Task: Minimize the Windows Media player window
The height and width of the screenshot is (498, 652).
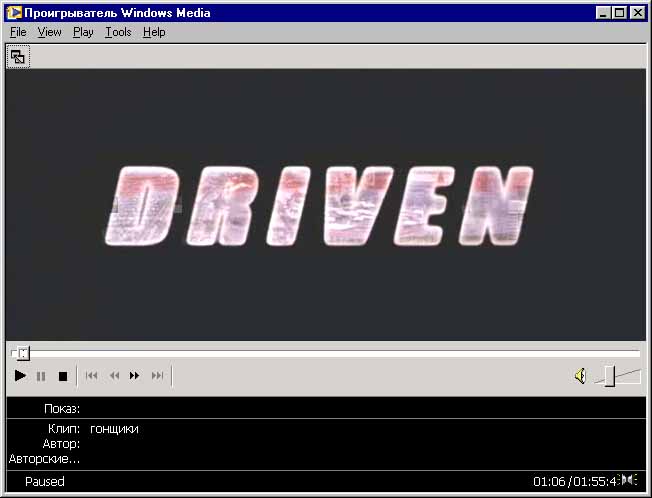Action: (x=602, y=13)
